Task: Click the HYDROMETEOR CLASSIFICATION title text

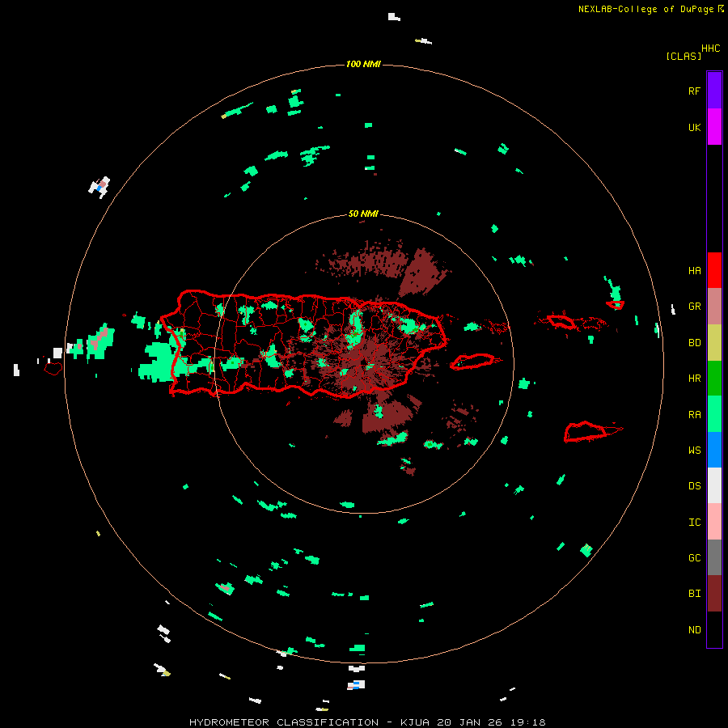Action: pyautogui.click(x=284, y=722)
